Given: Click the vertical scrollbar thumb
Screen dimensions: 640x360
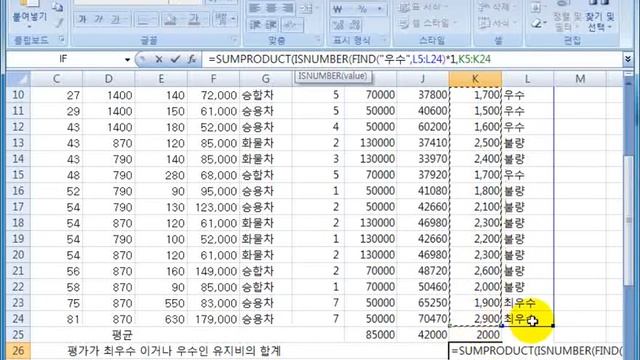Looking at the screenshot, I should (628, 220).
